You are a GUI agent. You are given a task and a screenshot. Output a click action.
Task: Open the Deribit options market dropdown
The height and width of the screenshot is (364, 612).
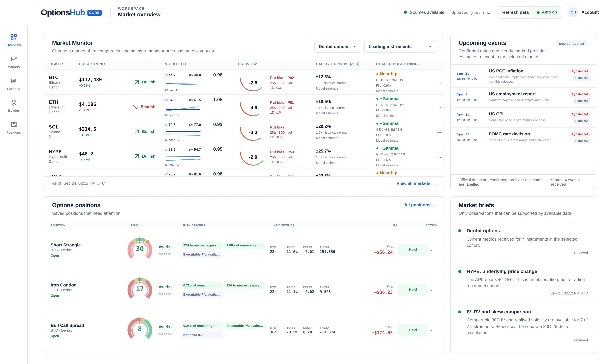click(338, 46)
